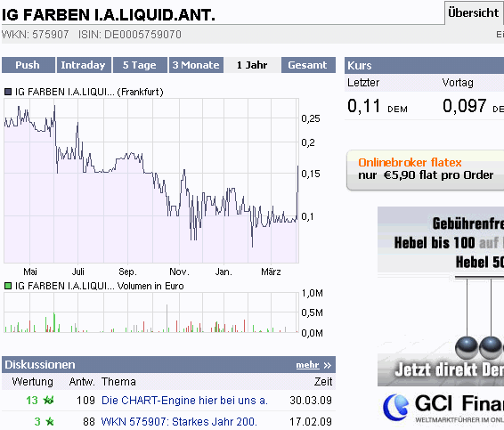Click green star icon beside rating 3
Image resolution: width=504 pixels, height=430 pixels.
point(50,421)
